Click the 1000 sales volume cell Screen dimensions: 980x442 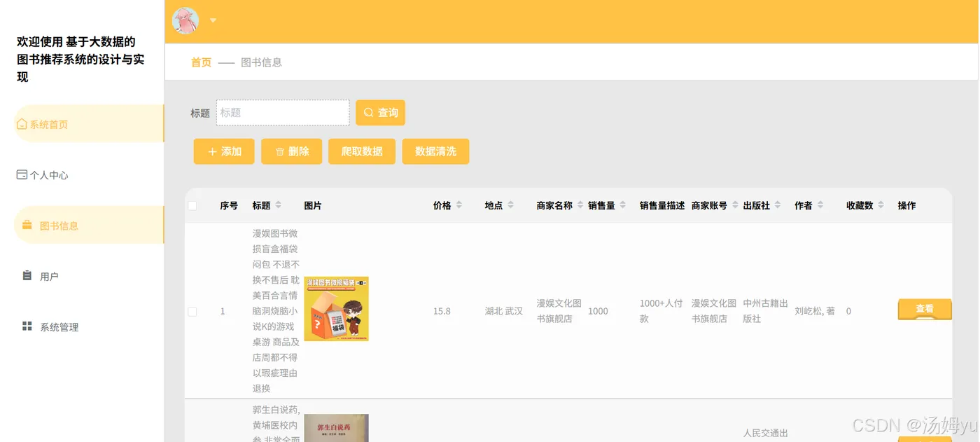click(x=598, y=311)
